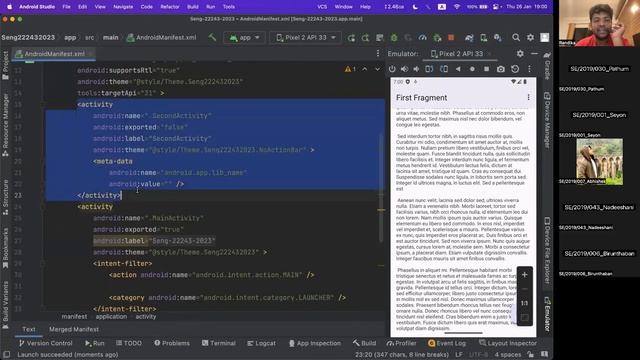
Task: Click the 'main' breadcrumb in navigation bar
Action: click(x=110, y=38)
